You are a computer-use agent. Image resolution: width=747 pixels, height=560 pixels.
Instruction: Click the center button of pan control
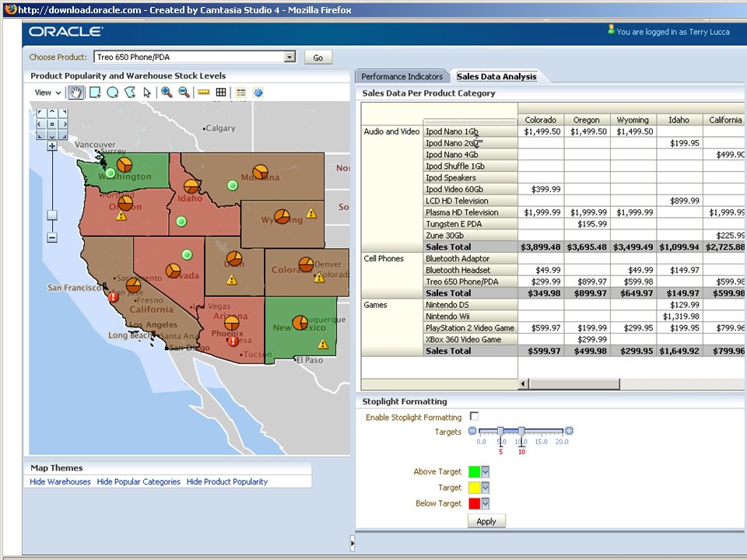[52, 124]
